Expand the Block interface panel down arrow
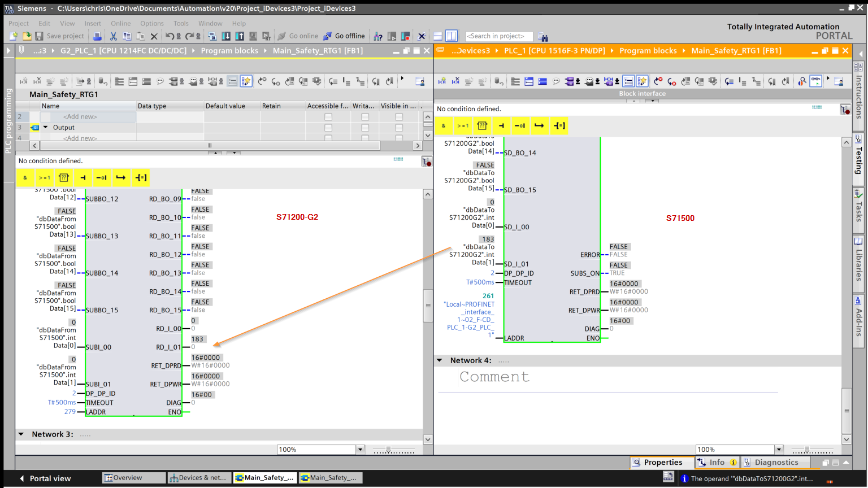This screenshot has width=868, height=488. [x=653, y=101]
